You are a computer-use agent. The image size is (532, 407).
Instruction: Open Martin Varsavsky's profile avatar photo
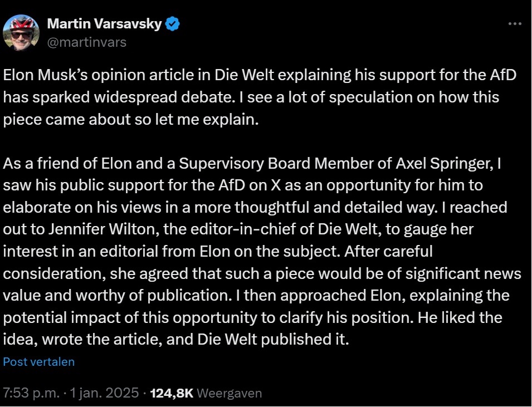coord(21,32)
